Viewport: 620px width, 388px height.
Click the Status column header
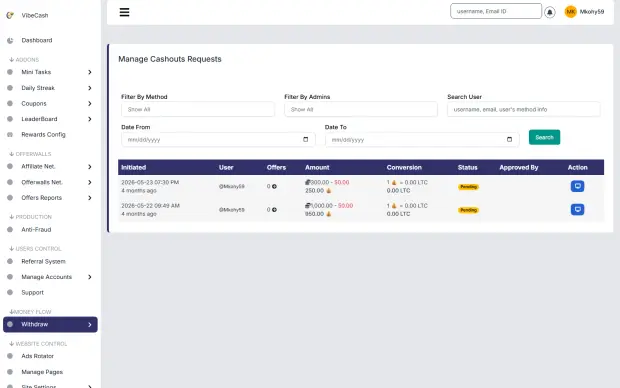point(468,167)
